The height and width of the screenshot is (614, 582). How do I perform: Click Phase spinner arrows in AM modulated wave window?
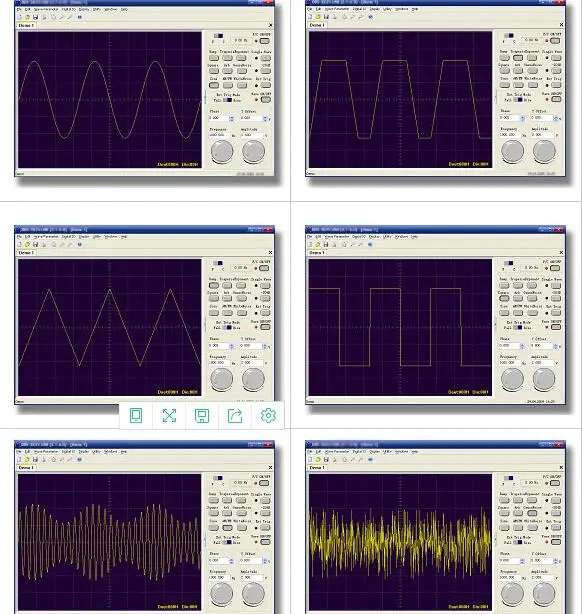coord(231,561)
